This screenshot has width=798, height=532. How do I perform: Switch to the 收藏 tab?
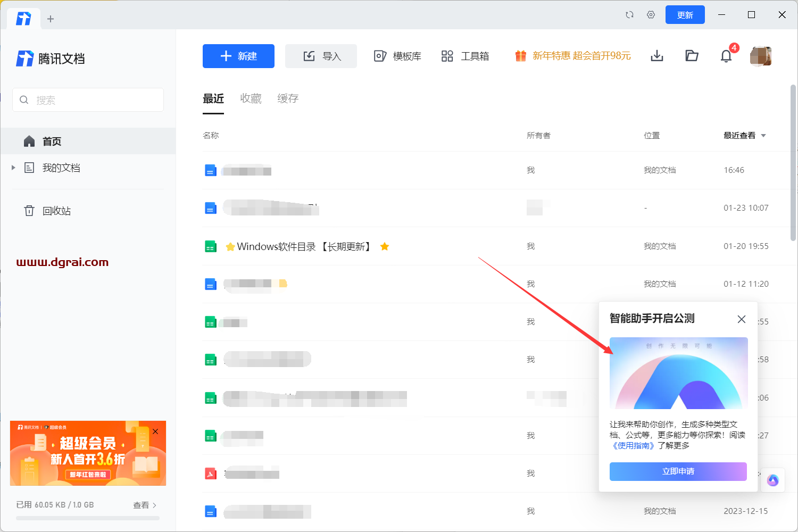click(x=251, y=98)
